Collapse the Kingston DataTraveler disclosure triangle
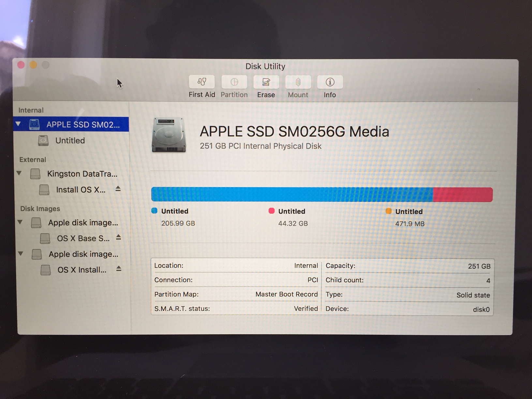 [19, 173]
